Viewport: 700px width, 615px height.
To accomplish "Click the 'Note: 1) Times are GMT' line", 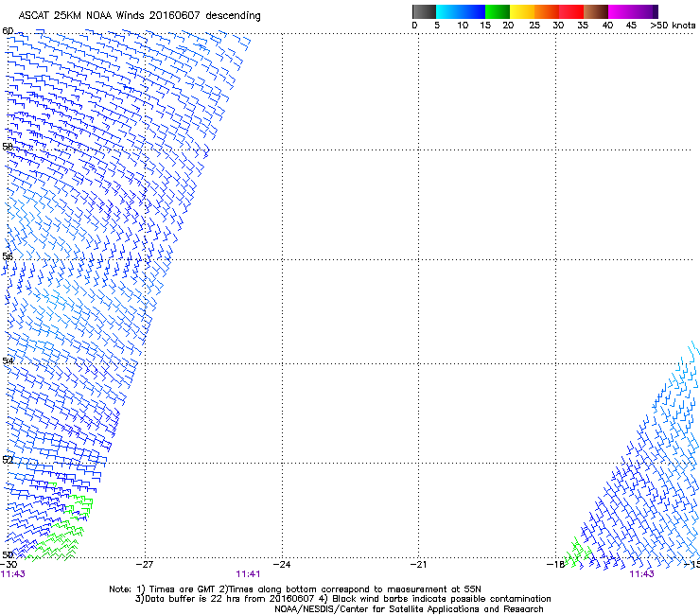I will [x=294, y=589].
